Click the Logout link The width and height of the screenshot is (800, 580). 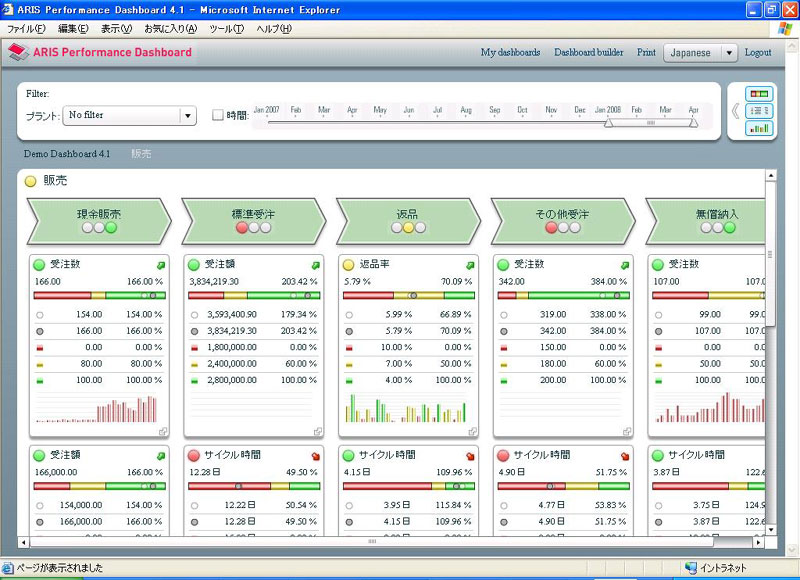click(758, 52)
